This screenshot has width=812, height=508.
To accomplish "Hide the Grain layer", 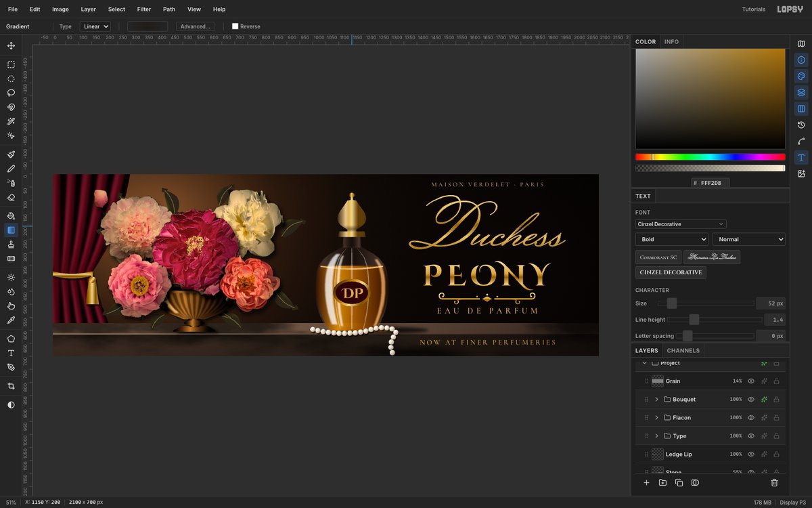I will tap(751, 381).
